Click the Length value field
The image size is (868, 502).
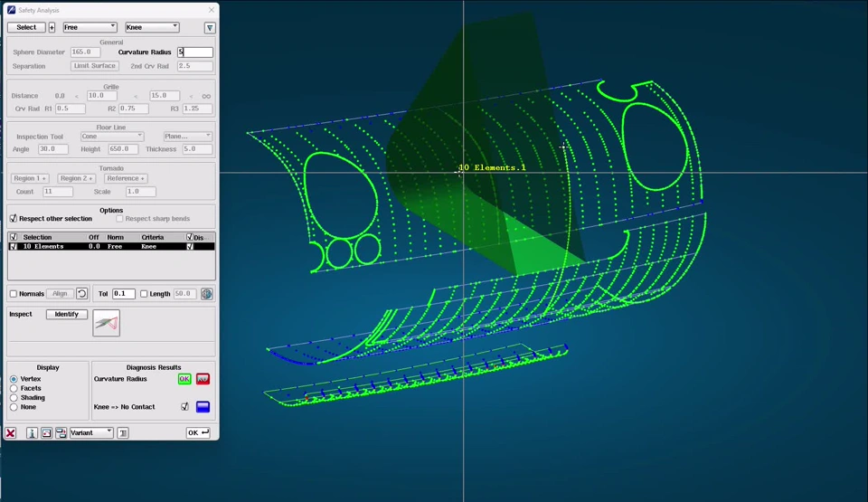pyautogui.click(x=184, y=294)
